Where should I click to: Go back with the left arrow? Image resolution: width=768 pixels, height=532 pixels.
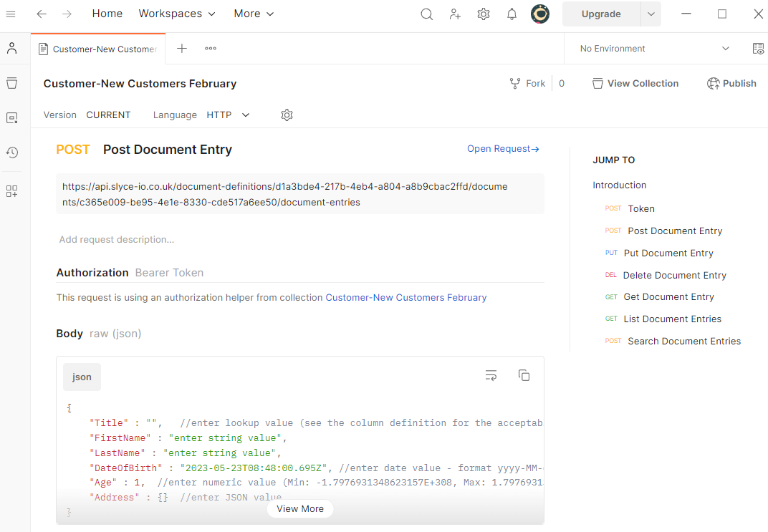(x=42, y=14)
